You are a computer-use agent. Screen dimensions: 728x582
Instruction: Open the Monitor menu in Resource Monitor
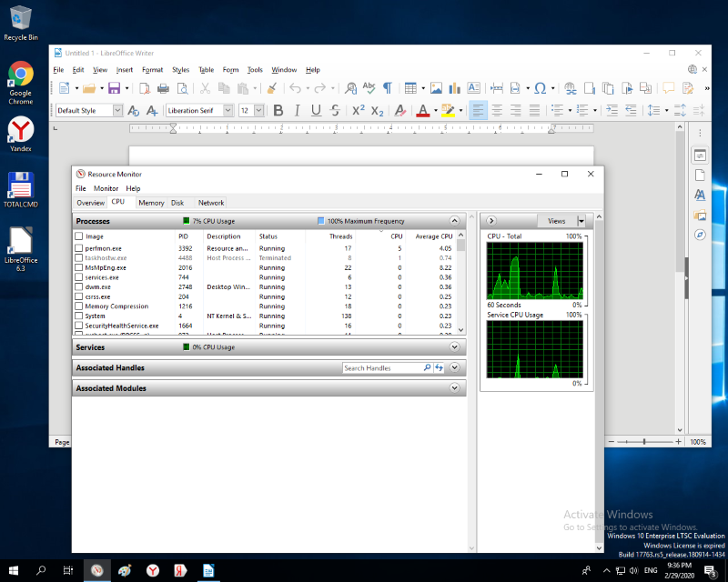pos(106,188)
